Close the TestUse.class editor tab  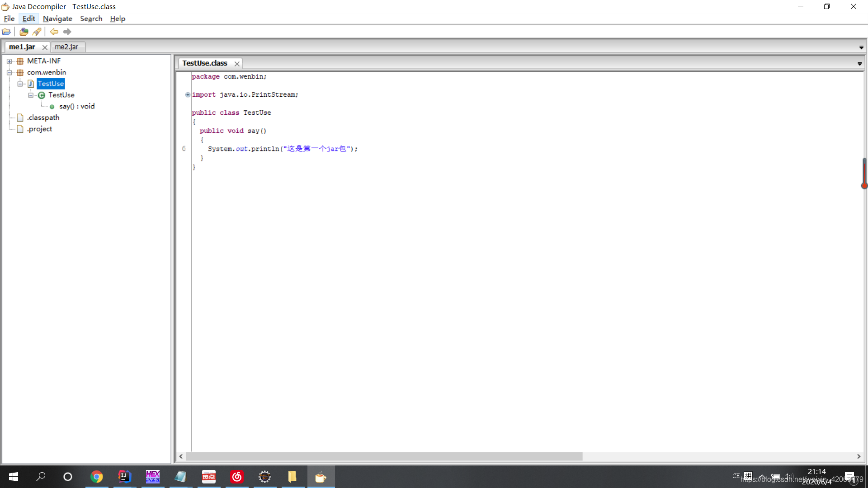(x=237, y=64)
